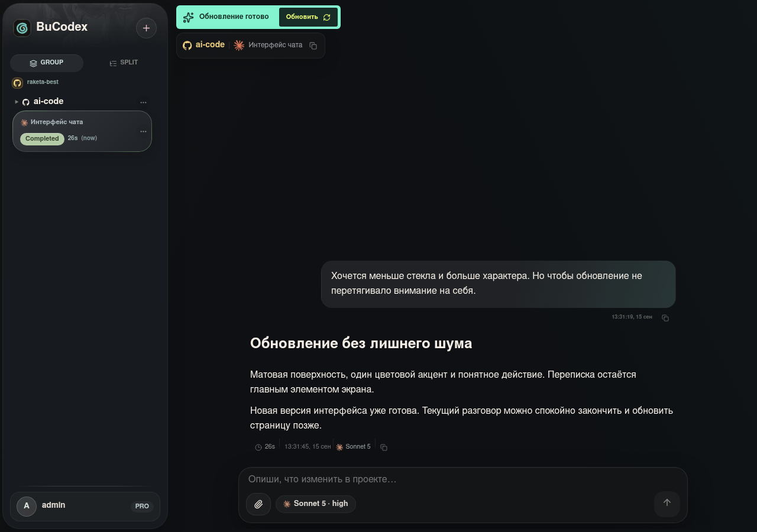Click the Обновить update button

click(x=308, y=17)
